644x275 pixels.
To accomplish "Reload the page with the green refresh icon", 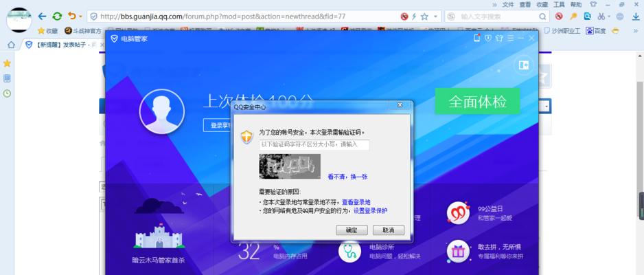I will point(57,16).
